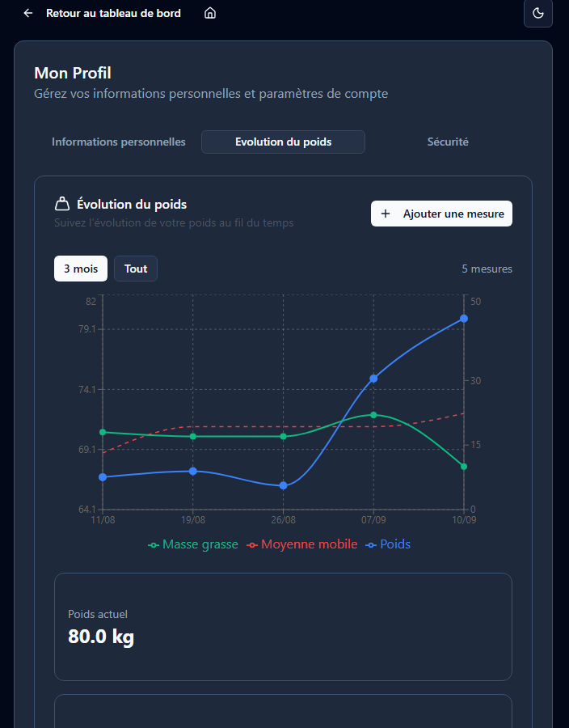Click the blue Poids point at 07/09
Image resolution: width=569 pixels, height=728 pixels.
click(373, 379)
